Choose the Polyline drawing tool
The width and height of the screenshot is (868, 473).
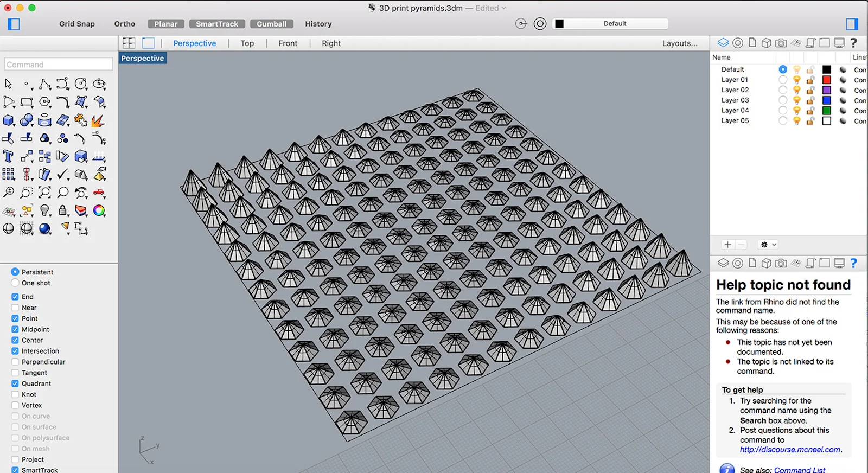44,84
